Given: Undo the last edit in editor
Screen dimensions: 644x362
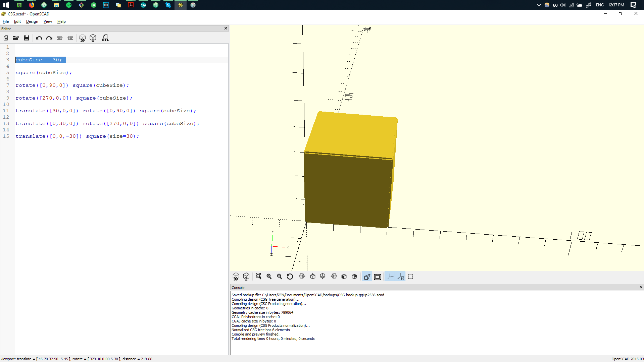Looking at the screenshot, I should coord(39,38).
